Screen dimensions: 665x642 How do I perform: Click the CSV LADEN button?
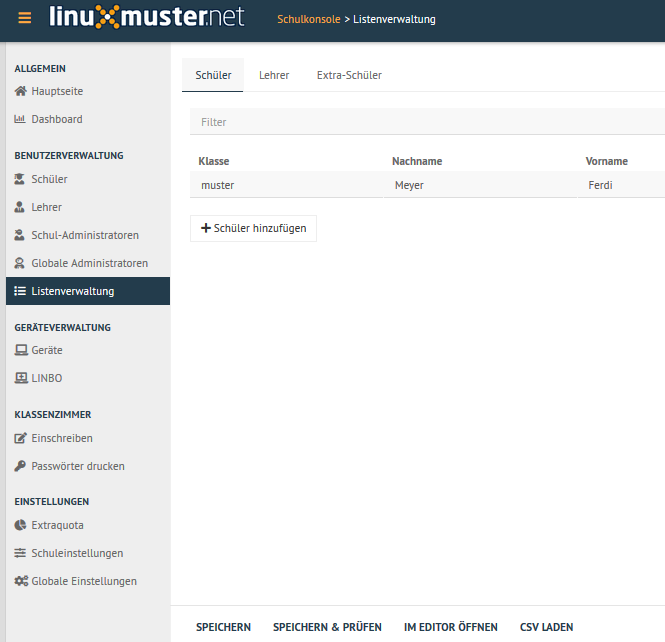tap(546, 627)
